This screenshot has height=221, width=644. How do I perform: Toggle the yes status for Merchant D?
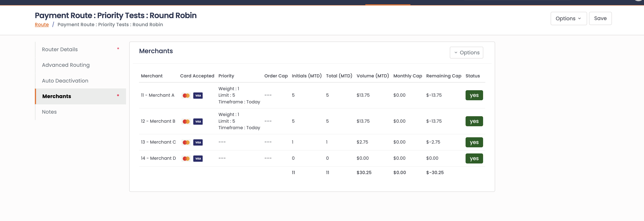[x=474, y=159]
